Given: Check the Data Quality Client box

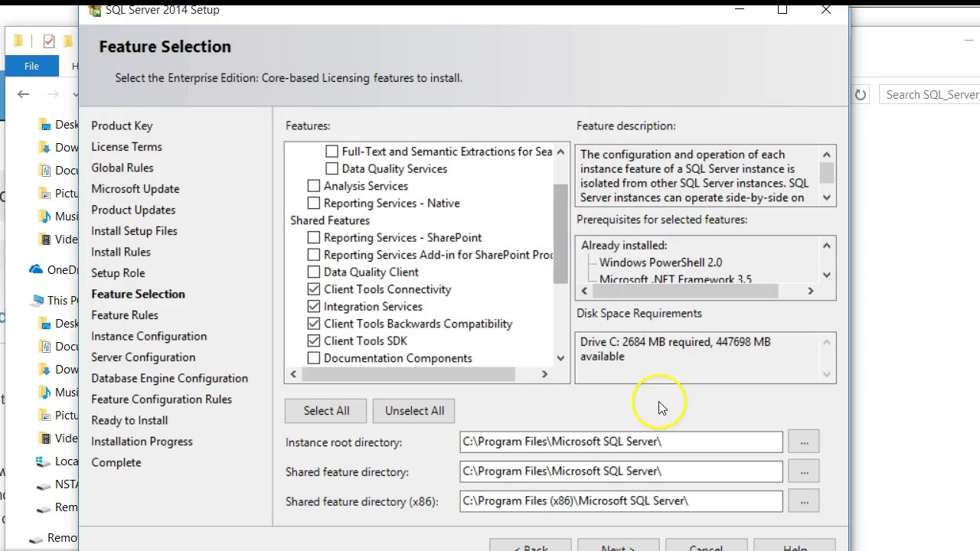Looking at the screenshot, I should (x=314, y=272).
